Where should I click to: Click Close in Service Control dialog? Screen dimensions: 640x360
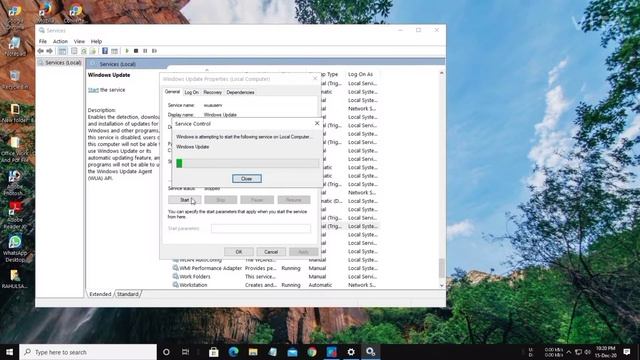click(247, 179)
